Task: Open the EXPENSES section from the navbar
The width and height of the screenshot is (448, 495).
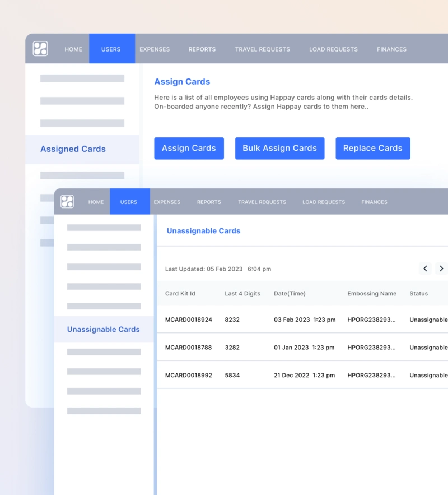Action: coord(155,49)
